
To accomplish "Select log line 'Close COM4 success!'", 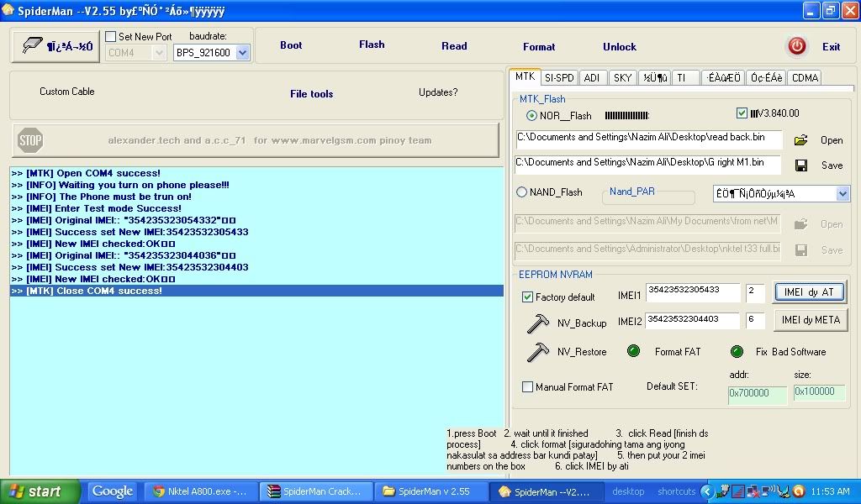I will click(256, 291).
